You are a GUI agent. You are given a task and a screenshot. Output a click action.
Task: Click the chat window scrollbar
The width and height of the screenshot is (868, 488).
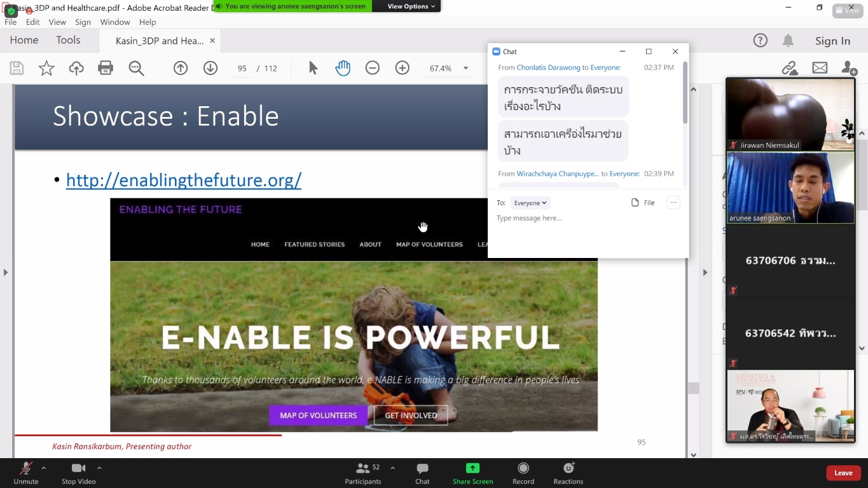[685, 93]
